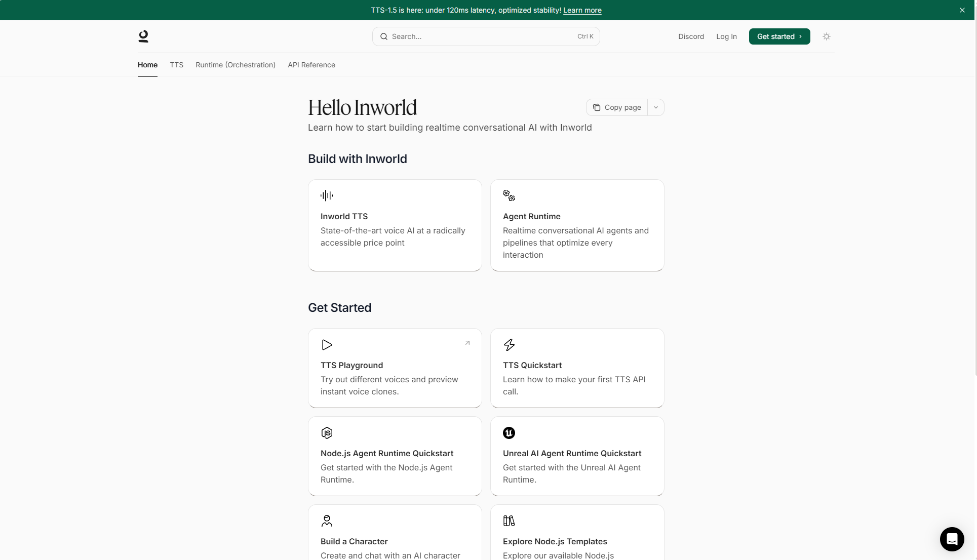Follow the Learn more banner link
The height and width of the screenshot is (560, 977).
tap(582, 10)
